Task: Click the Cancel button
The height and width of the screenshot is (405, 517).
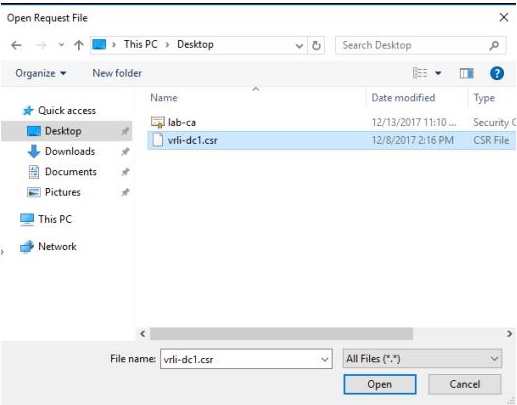Action: 465,384
